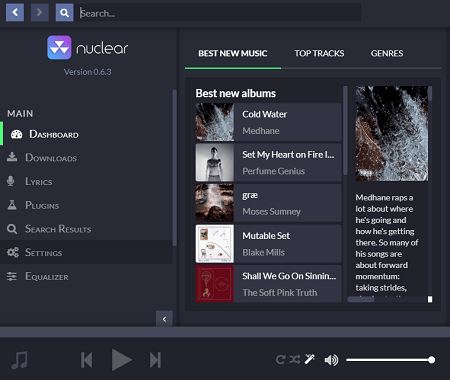Toggle the autoradio magic wand
The height and width of the screenshot is (380, 450).
(x=310, y=359)
